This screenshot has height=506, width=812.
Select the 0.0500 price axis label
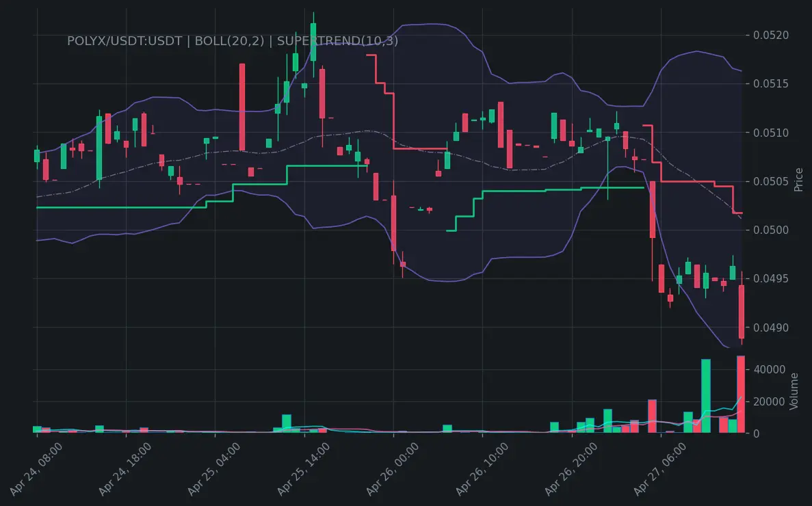point(770,230)
